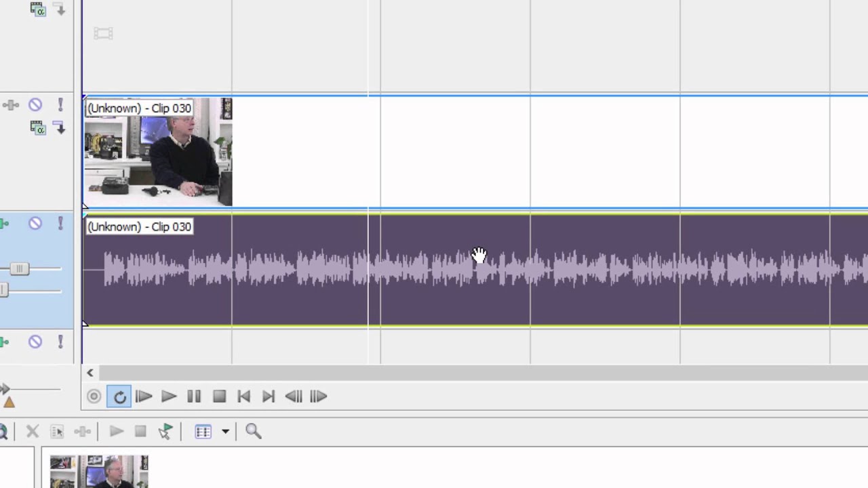This screenshot has width=868, height=488.
Task: Click the timeline horizontal scrollbar
Action: coord(483,373)
